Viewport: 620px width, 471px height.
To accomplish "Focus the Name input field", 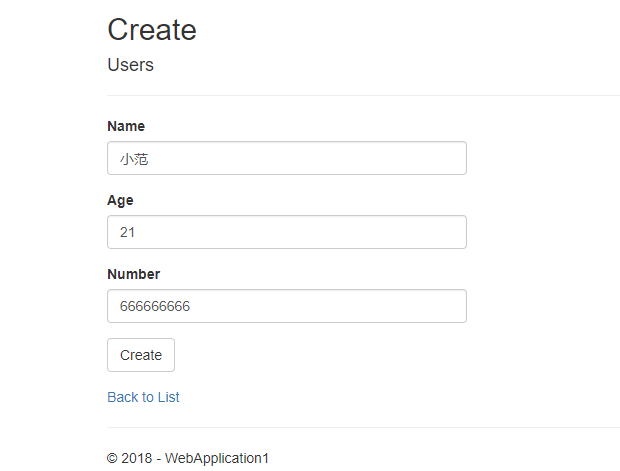I will click(286, 158).
